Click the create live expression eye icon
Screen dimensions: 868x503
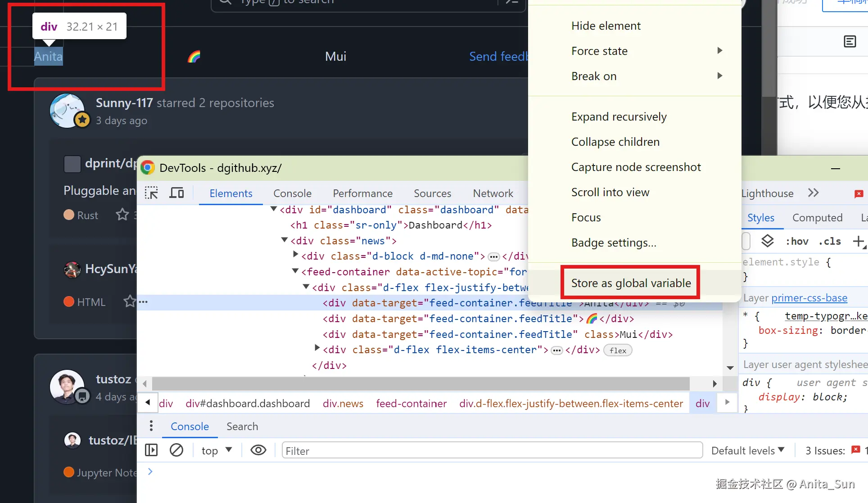click(258, 450)
